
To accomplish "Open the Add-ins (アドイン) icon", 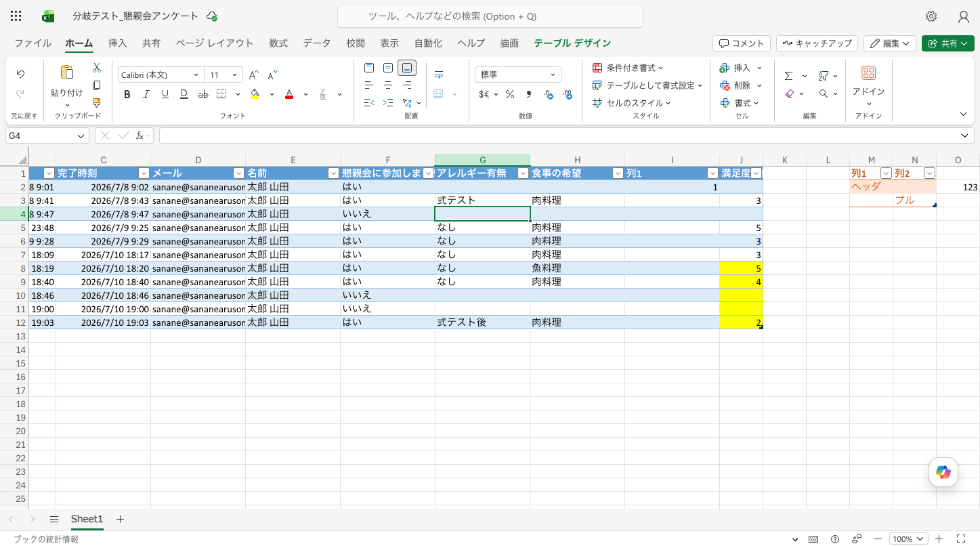I will [x=868, y=73].
